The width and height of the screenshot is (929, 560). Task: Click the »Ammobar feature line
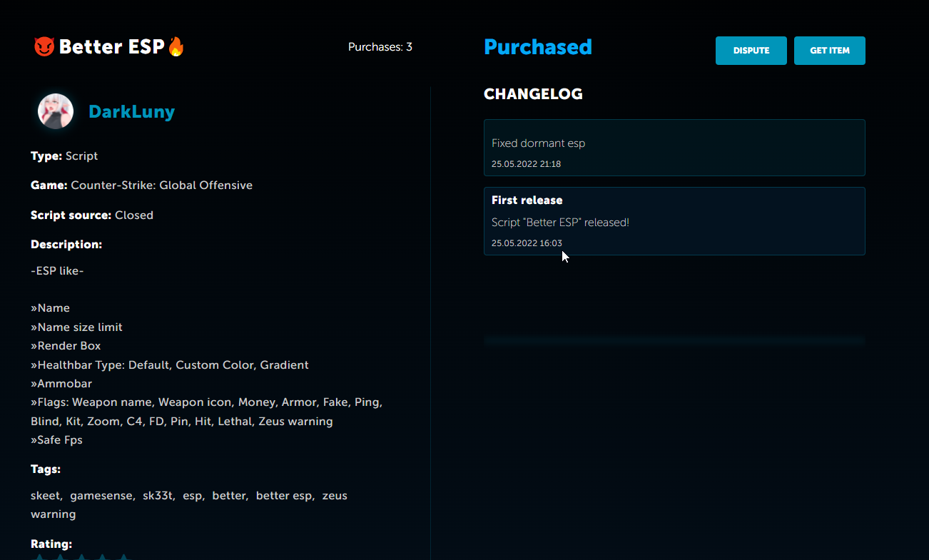61,384
